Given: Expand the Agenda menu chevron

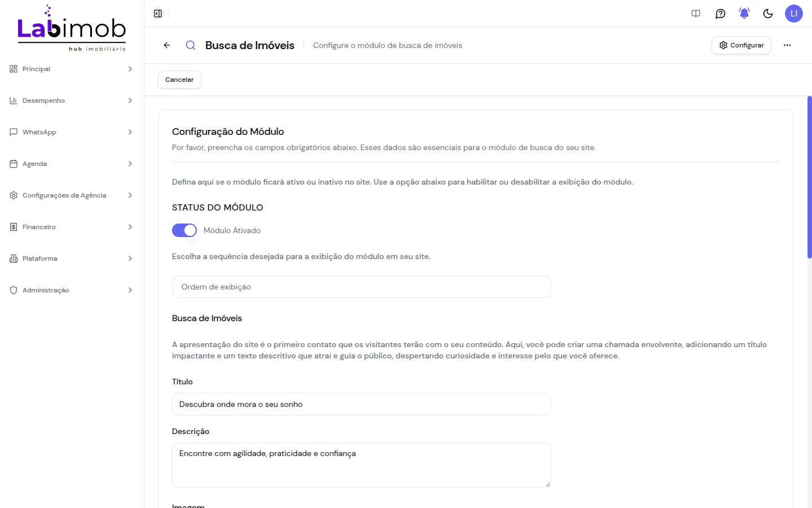Looking at the screenshot, I should pos(130,164).
